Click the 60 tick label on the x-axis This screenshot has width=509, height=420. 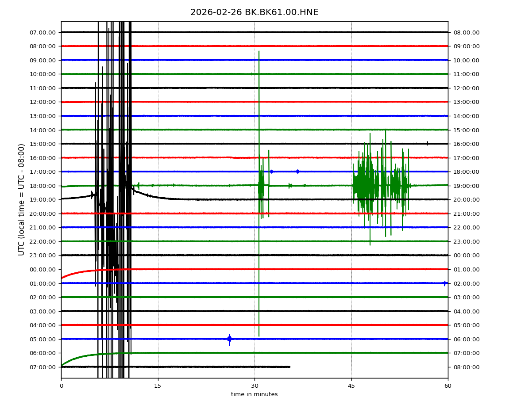click(x=448, y=386)
